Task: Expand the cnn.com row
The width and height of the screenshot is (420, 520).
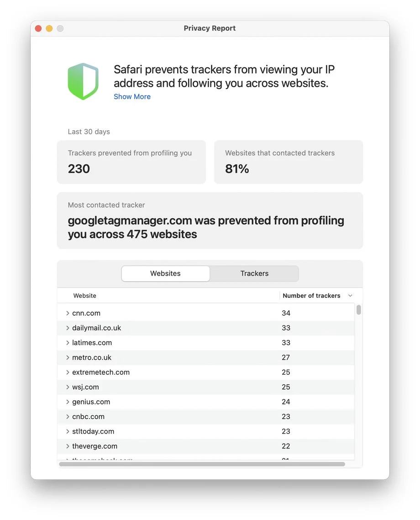Action: tap(68, 313)
